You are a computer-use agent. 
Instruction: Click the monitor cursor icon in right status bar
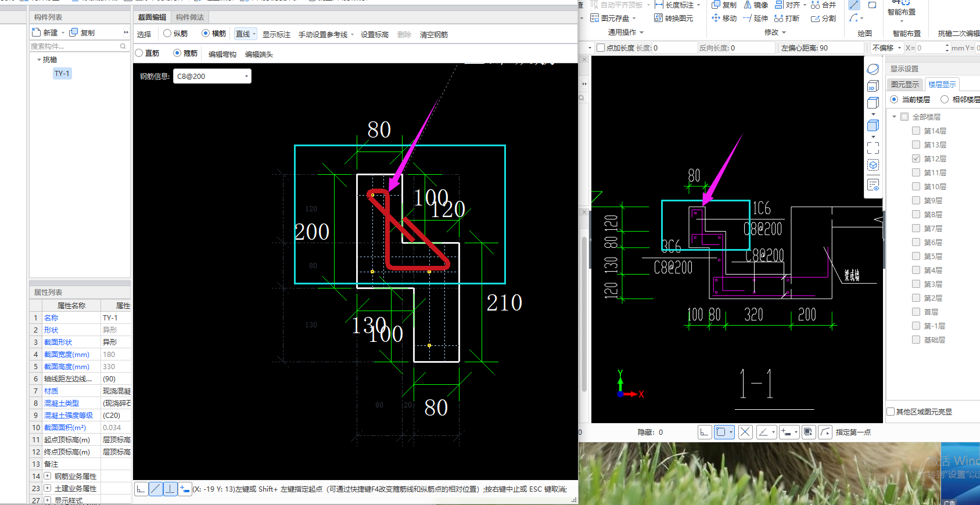pyautogui.click(x=808, y=432)
